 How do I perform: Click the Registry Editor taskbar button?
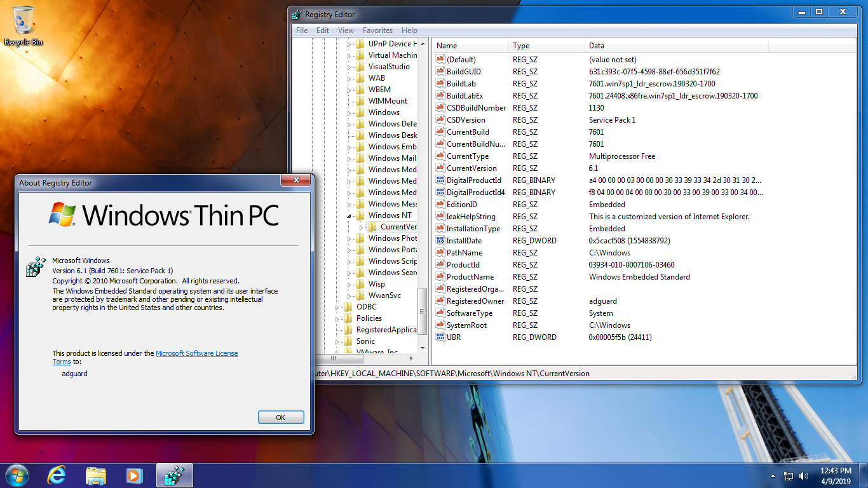click(174, 475)
